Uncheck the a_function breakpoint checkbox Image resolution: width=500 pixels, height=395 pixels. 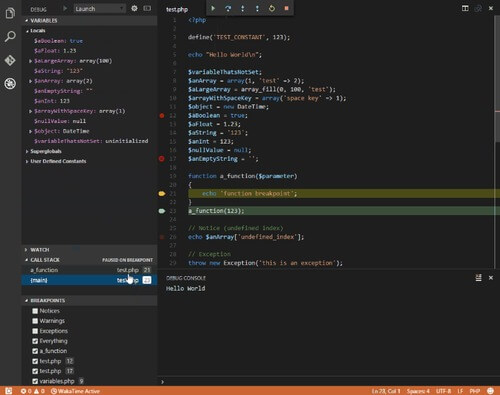tap(35, 351)
